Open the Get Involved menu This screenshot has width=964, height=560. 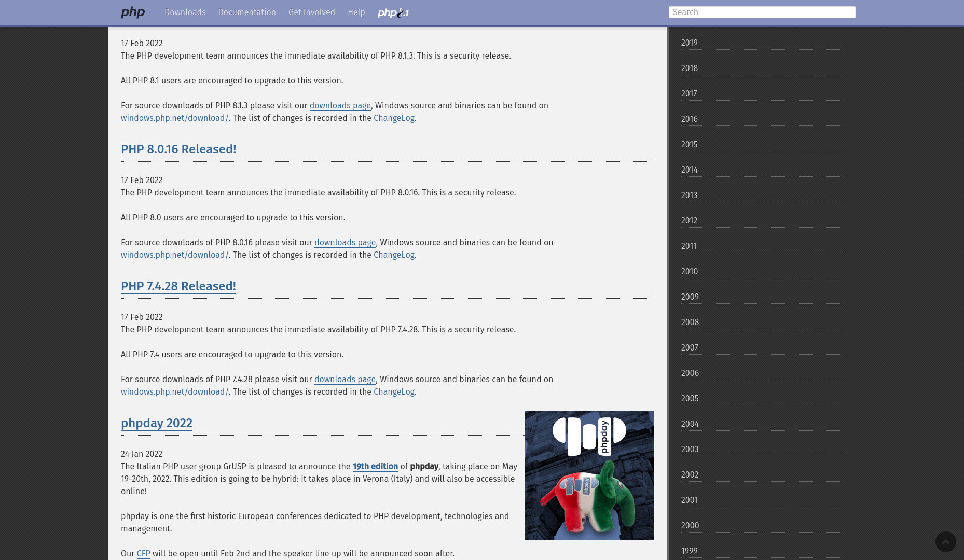click(312, 12)
